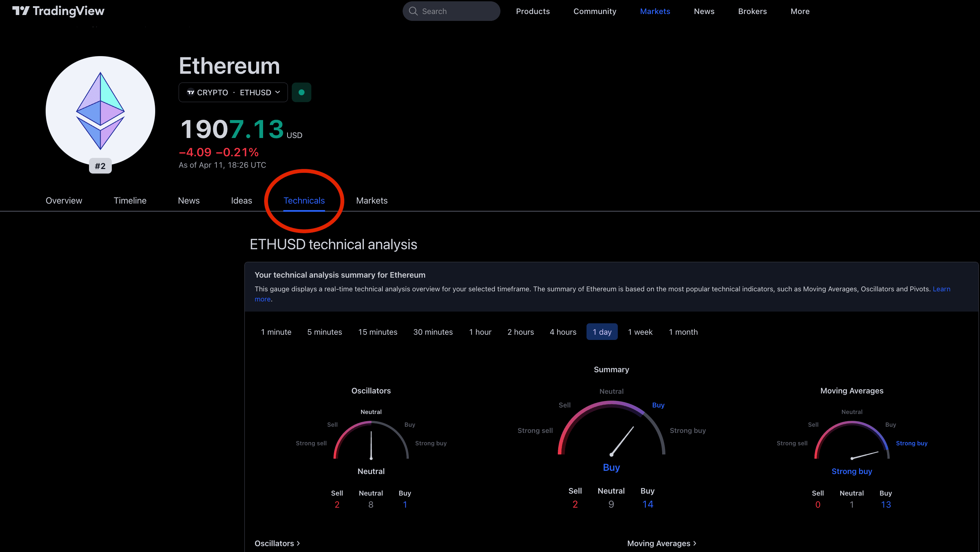Click the Summary gauge needle
The image size is (980, 552).
pyautogui.click(x=622, y=440)
